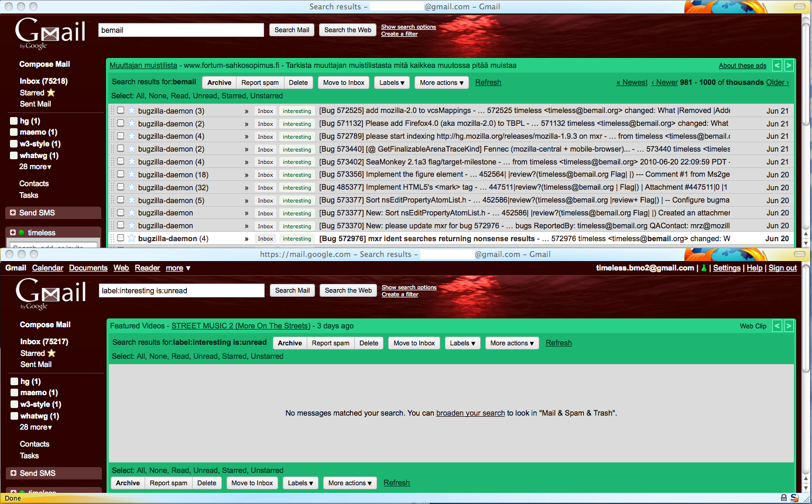This screenshot has width=812, height=504.
Task: Click Search Mail button in the top window
Action: (x=292, y=30)
